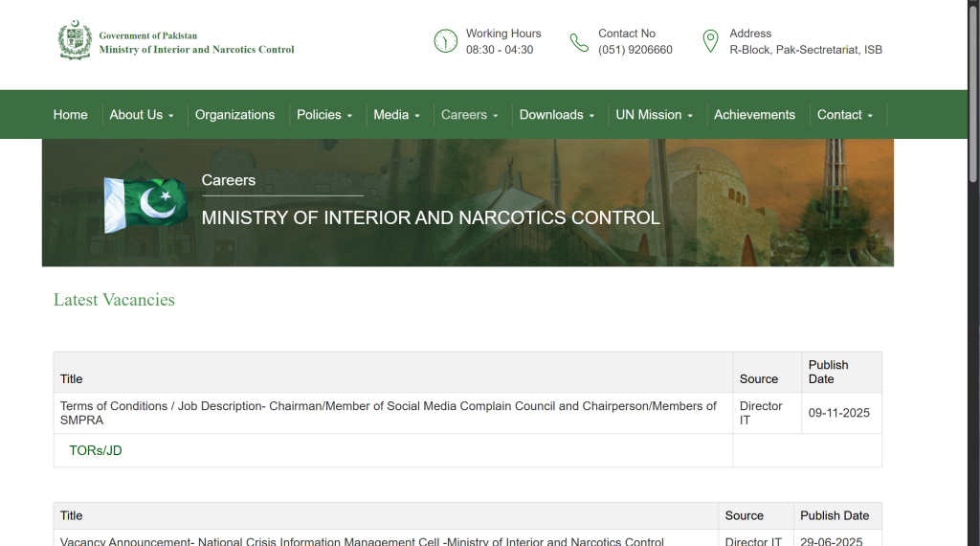
Task: Expand the Media dropdown menu
Action: pyautogui.click(x=396, y=115)
